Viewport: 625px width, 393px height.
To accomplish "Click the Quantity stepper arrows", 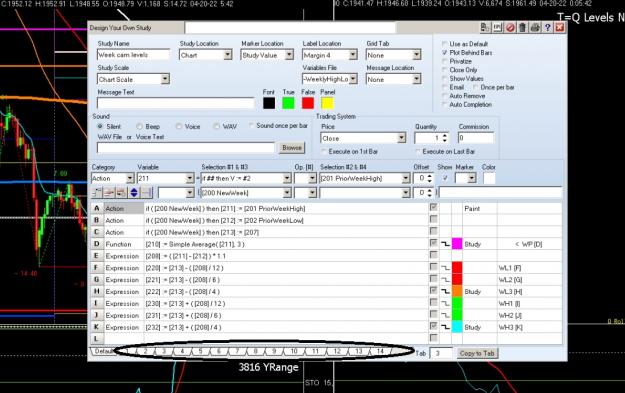I will (x=445, y=138).
